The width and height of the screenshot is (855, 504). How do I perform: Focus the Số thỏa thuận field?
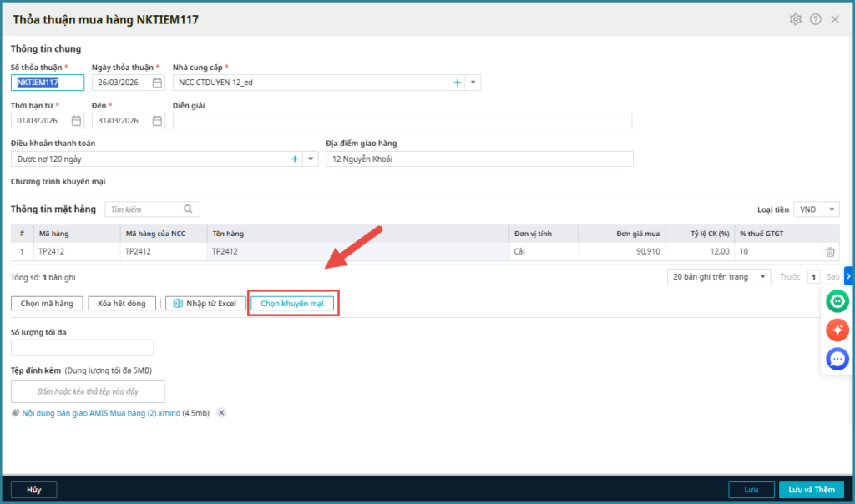[x=48, y=83]
